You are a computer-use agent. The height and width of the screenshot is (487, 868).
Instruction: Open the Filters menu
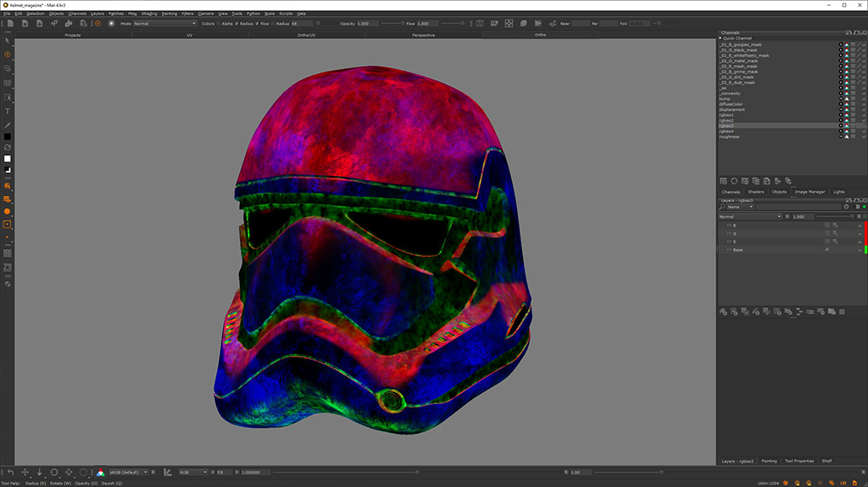[x=187, y=14]
